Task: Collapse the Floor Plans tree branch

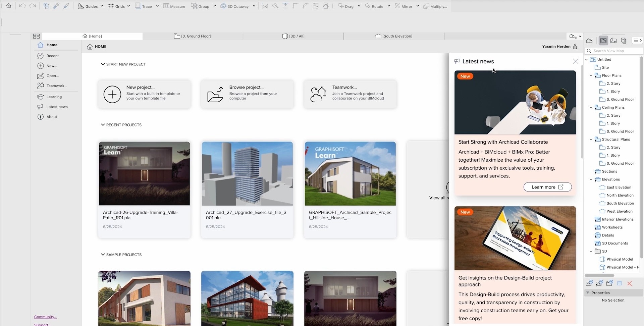Action: pyautogui.click(x=591, y=75)
